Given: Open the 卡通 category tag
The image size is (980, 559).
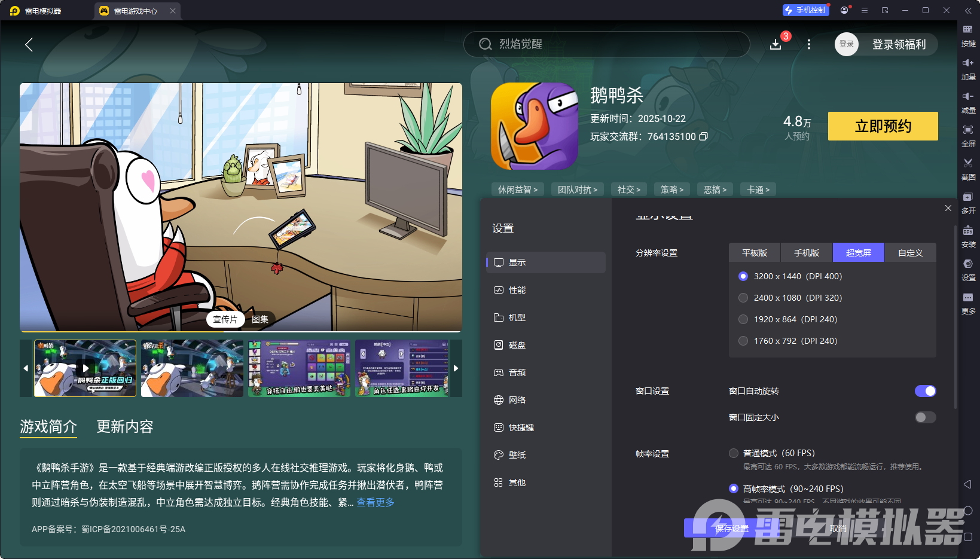Looking at the screenshot, I should (x=758, y=190).
